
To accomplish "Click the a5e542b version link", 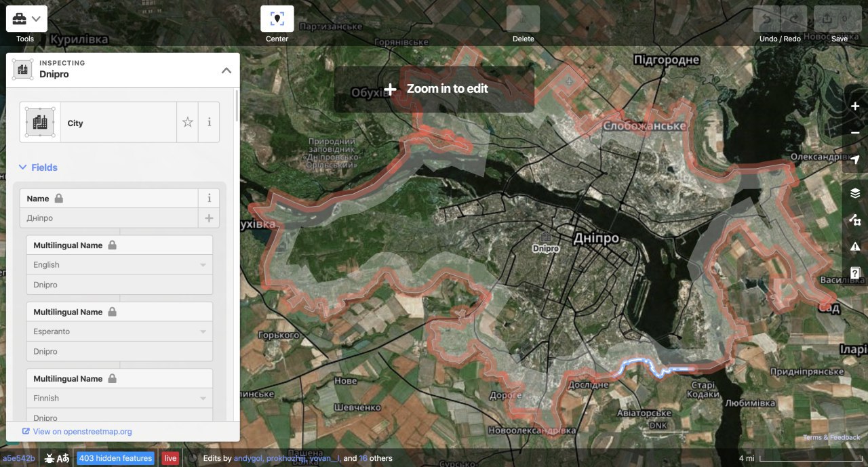I will (19, 458).
